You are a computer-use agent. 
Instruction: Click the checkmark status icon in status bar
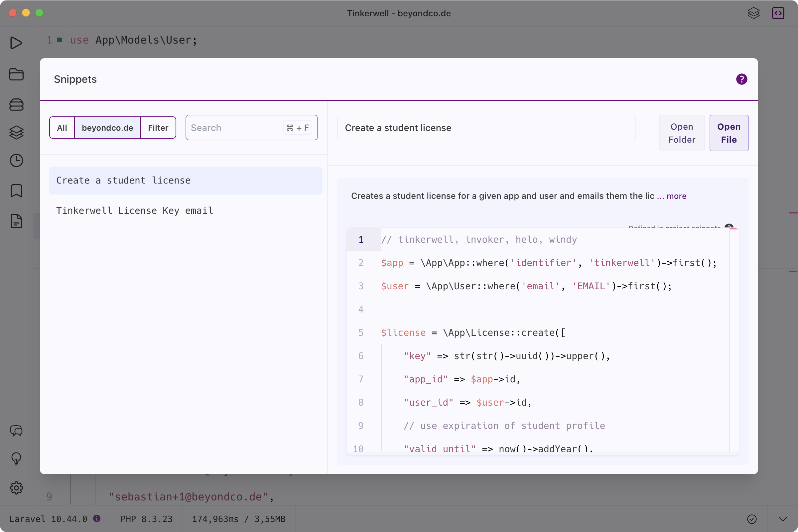pyautogui.click(x=752, y=519)
